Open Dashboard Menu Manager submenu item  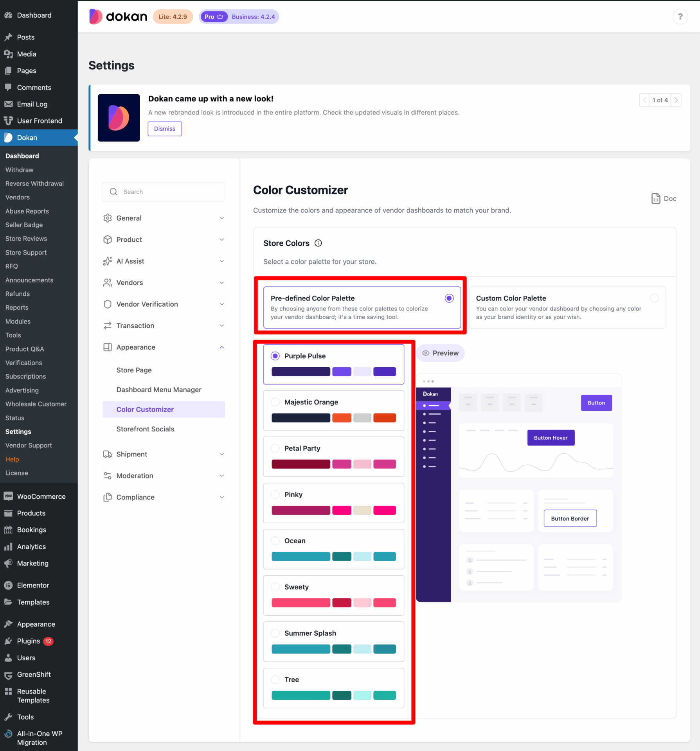pos(158,390)
